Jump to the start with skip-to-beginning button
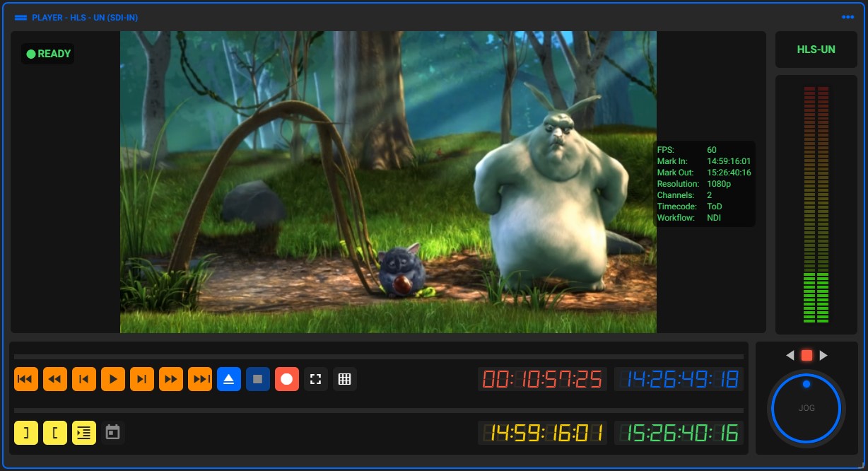This screenshot has width=868, height=471. (x=26, y=379)
